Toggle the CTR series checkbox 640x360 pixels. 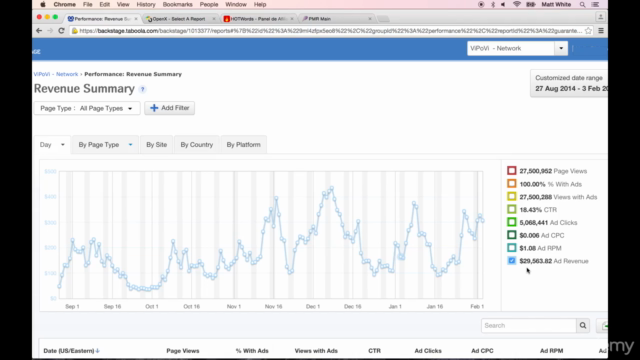click(511, 209)
